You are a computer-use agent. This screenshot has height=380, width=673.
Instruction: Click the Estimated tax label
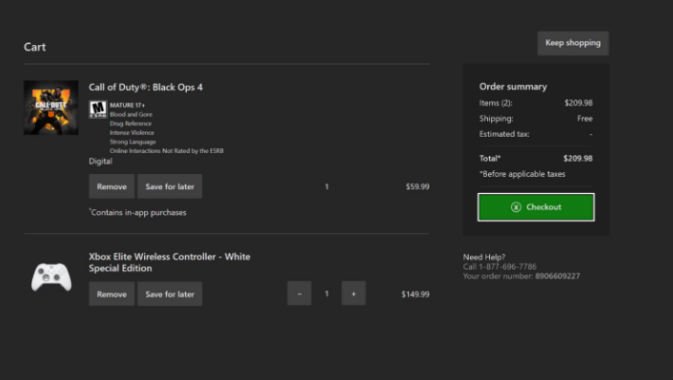coord(504,134)
